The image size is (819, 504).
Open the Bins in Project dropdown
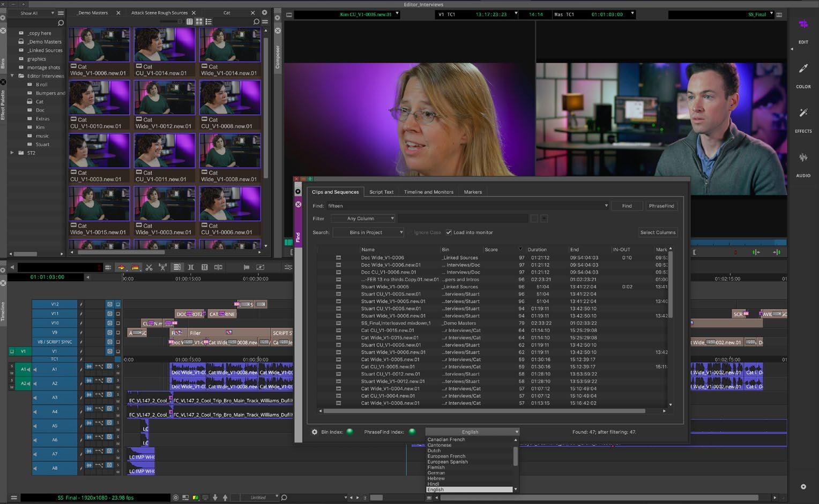pos(368,232)
